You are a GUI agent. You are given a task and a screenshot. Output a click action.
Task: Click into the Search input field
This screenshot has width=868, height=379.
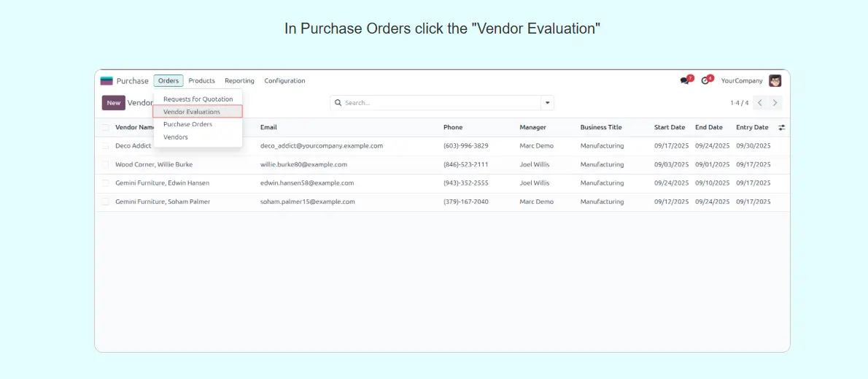438,103
